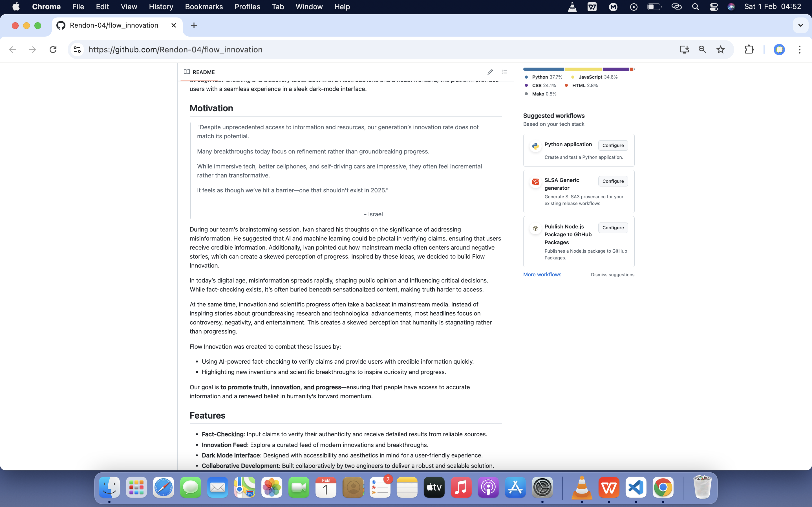Open the Bookmarks menu
The image size is (812, 507).
click(204, 7)
